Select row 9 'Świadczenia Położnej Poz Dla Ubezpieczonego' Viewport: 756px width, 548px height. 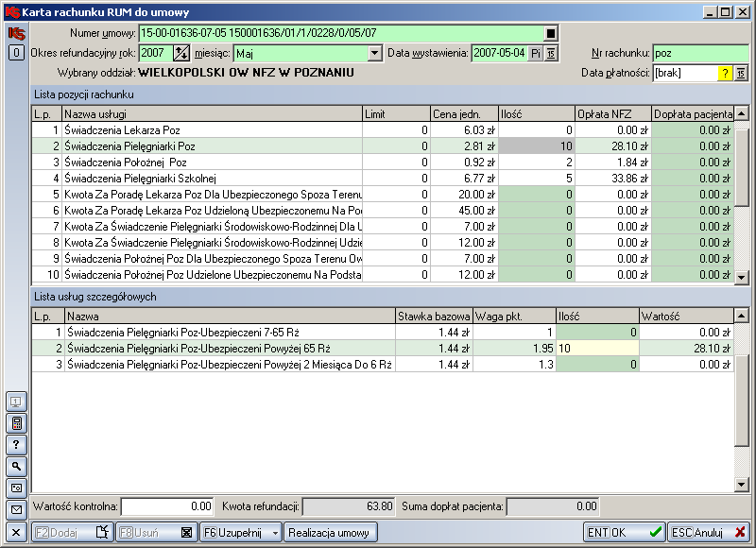click(383, 259)
